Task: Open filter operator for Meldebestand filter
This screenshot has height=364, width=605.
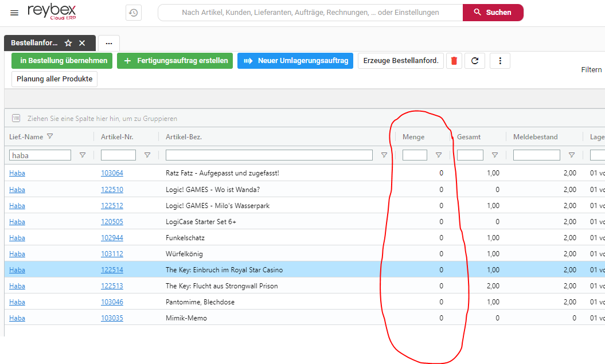Action: click(x=572, y=155)
